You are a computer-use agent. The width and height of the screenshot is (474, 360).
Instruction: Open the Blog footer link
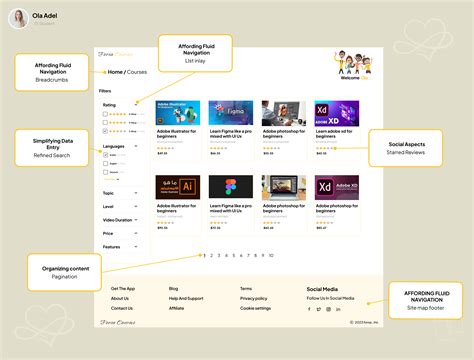click(x=173, y=289)
